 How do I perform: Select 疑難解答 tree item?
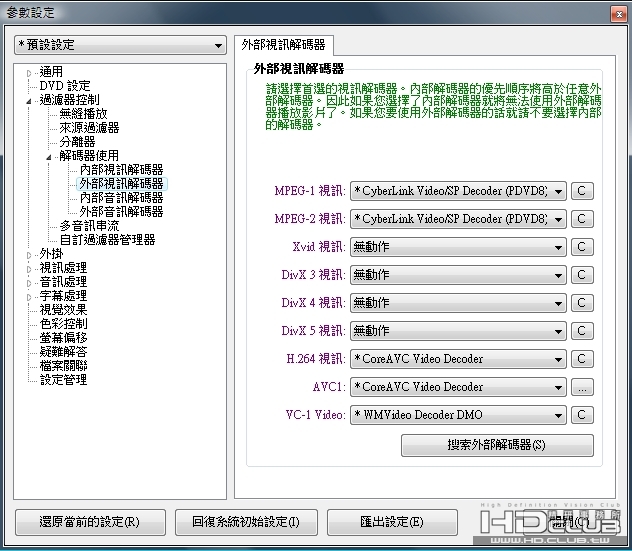tap(63, 351)
